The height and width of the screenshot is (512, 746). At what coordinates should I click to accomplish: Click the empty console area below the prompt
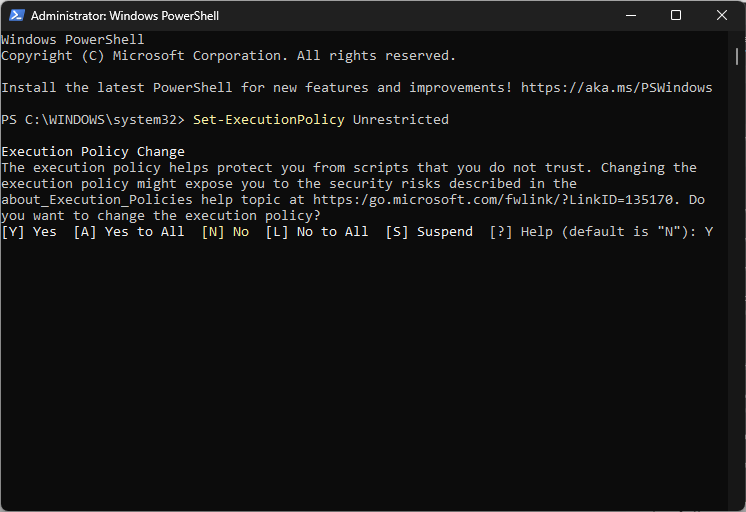[364, 371]
